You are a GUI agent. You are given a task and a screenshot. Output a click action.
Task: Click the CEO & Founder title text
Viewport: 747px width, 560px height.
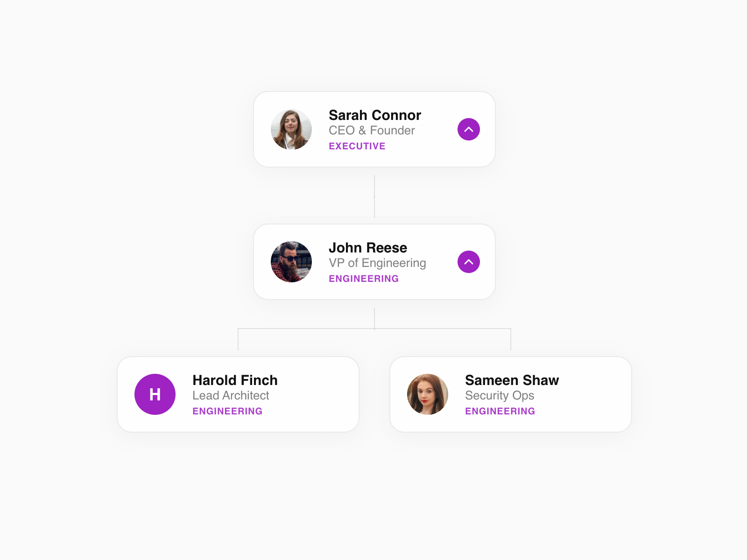click(372, 131)
